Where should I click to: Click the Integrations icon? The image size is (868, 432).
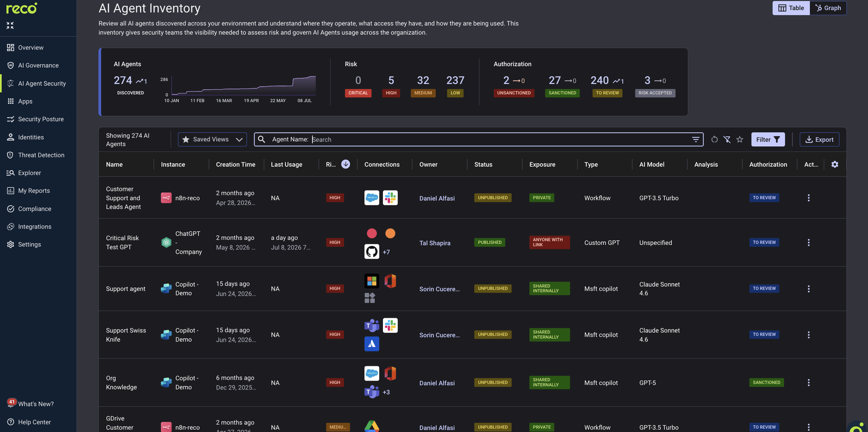point(10,227)
